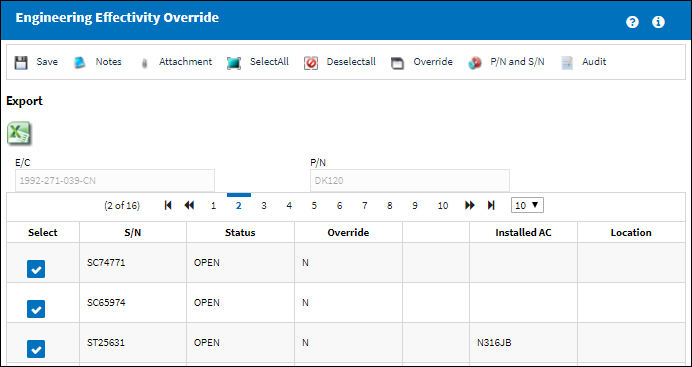Click serial number SC65974

(106, 303)
